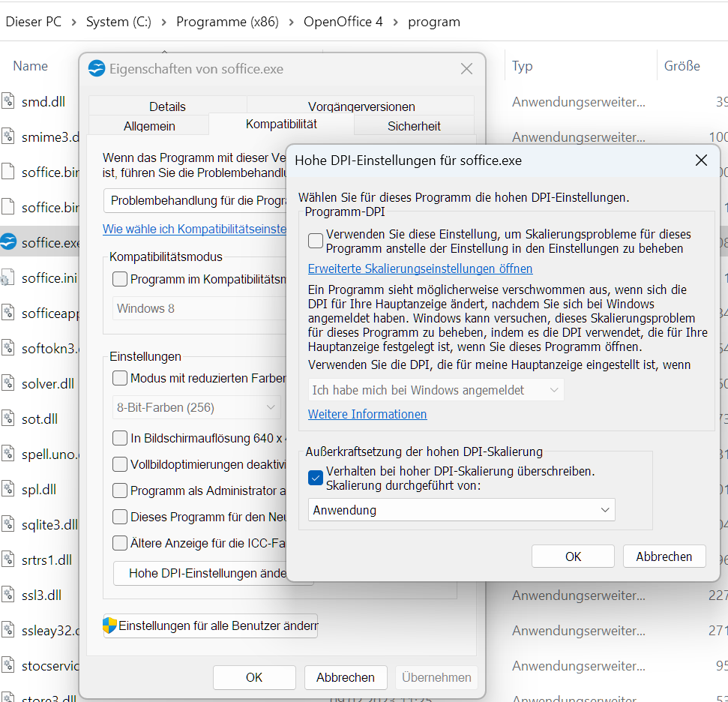728x702 pixels.
Task: Open the Ich habe mich bei Windows angemeldet dropdown
Action: pos(436,390)
